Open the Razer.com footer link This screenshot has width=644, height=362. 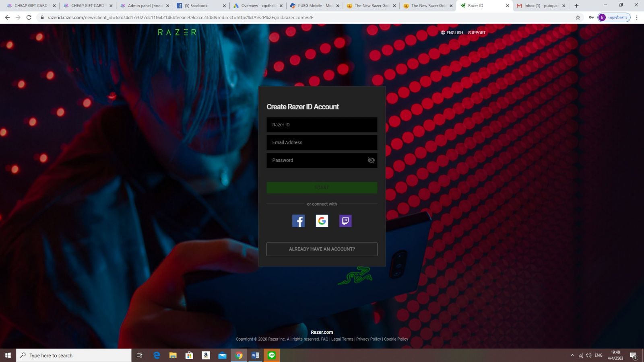(322, 332)
